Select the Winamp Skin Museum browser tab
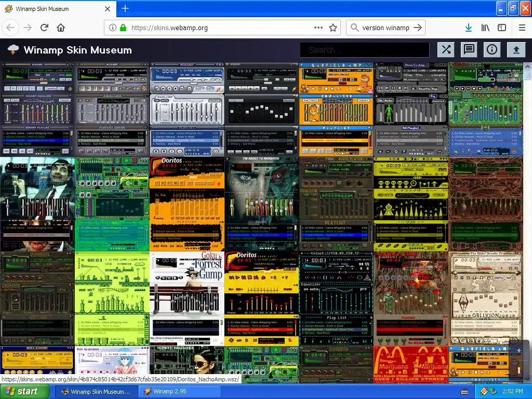Screen dimensions: 532x399 click(58, 9)
